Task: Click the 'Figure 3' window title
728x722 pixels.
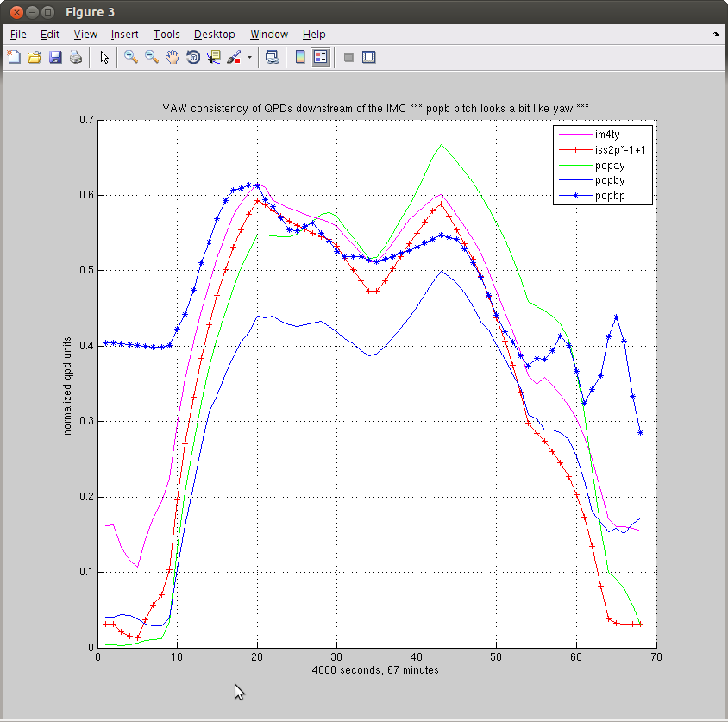Action: point(90,12)
